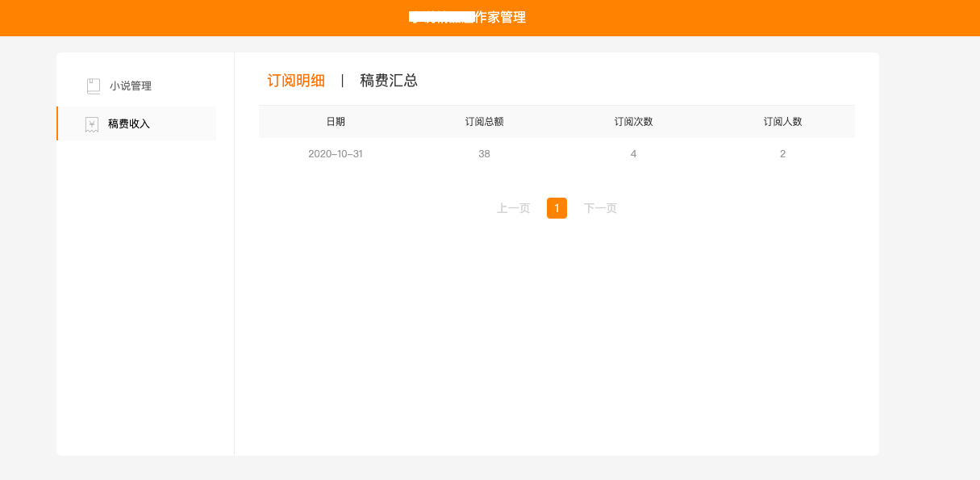Click the subscription total value 38
980x480 pixels.
pyautogui.click(x=485, y=154)
